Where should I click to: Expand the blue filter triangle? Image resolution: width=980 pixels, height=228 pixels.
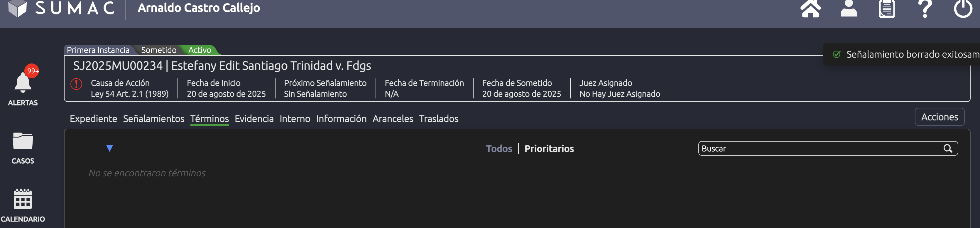[x=109, y=148]
